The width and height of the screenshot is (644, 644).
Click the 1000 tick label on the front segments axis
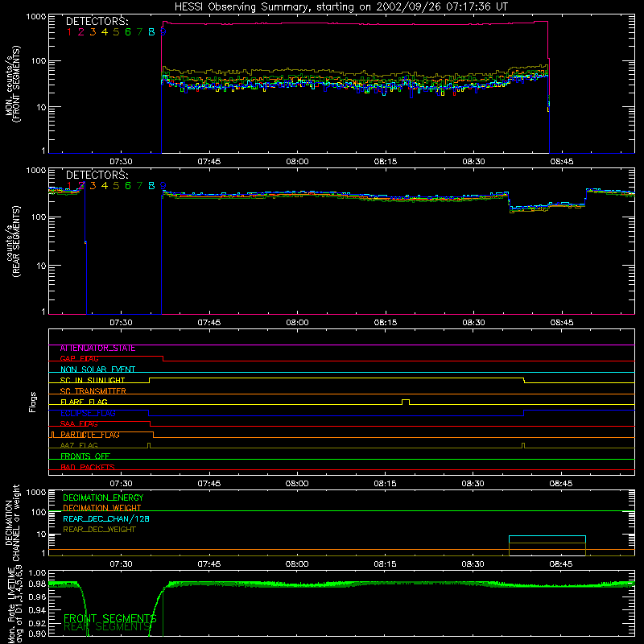pos(36,17)
